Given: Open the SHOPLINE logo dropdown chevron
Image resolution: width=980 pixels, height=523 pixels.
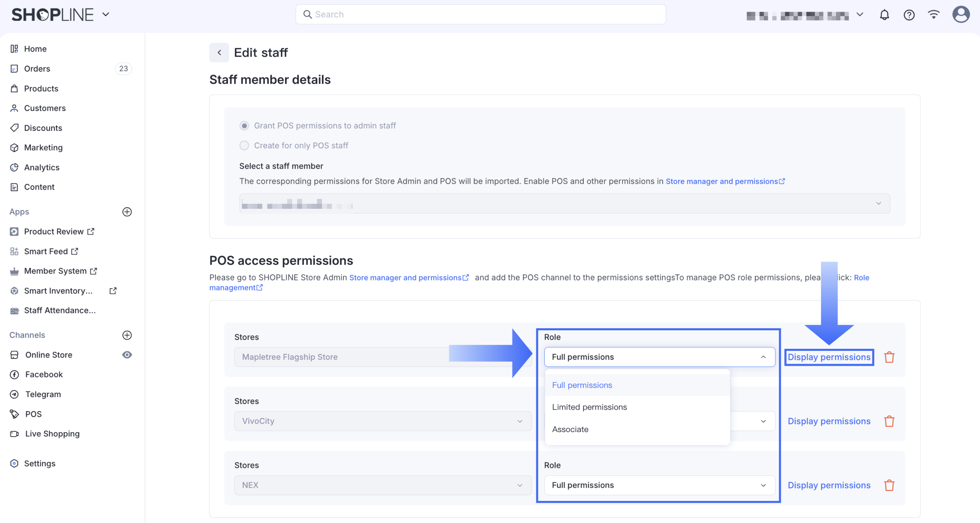Looking at the screenshot, I should pos(106,14).
